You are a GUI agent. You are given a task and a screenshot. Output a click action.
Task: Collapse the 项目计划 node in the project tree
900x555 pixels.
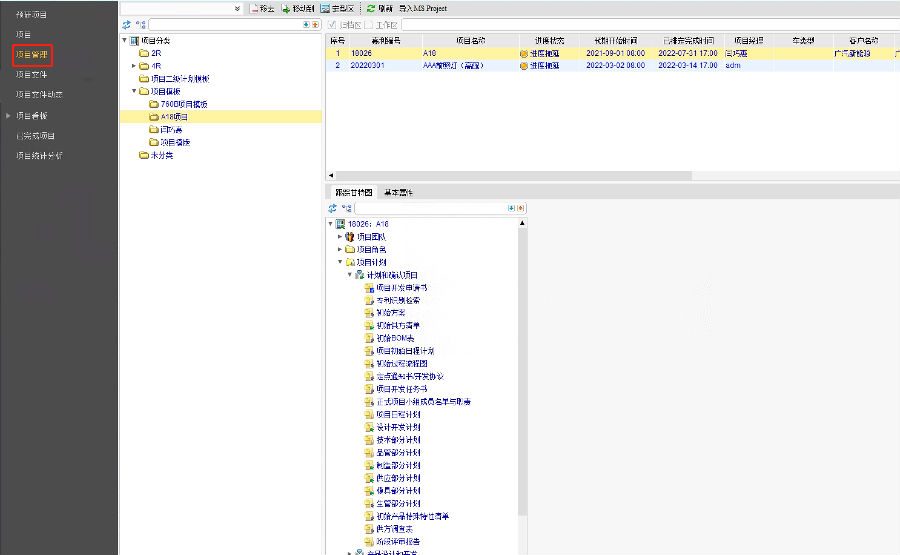coord(340,262)
